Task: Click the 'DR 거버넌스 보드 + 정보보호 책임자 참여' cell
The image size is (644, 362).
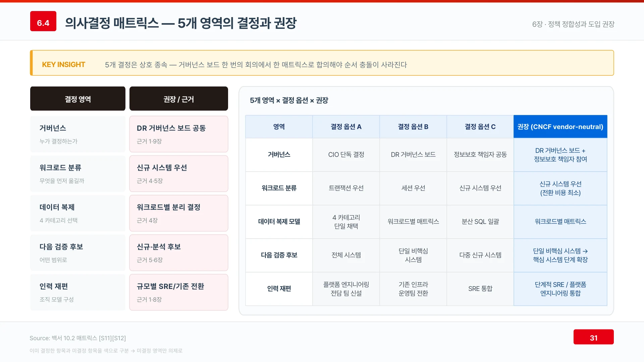Action: click(560, 155)
